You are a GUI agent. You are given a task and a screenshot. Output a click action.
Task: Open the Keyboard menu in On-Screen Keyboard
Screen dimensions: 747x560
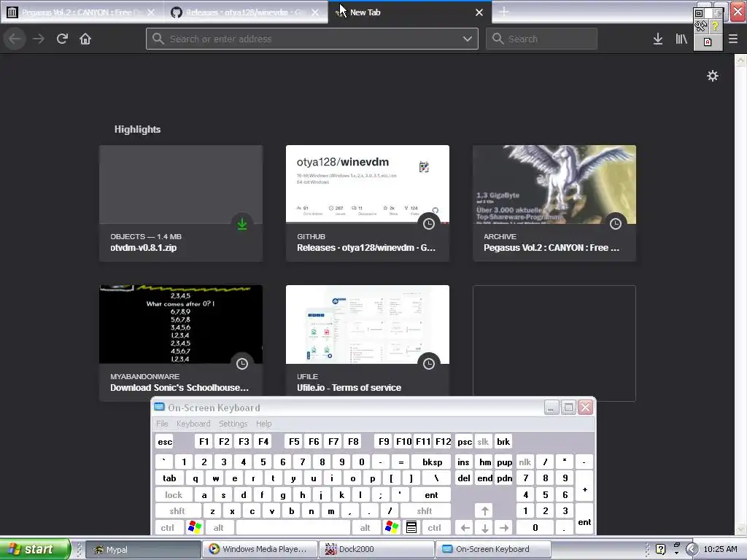coord(193,424)
